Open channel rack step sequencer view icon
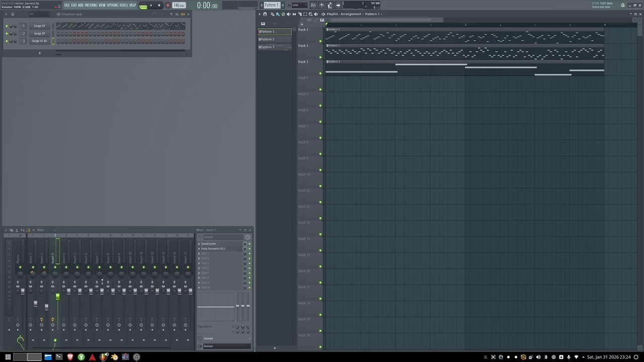Image resolution: width=644 pixels, height=362 pixels. coord(183,14)
